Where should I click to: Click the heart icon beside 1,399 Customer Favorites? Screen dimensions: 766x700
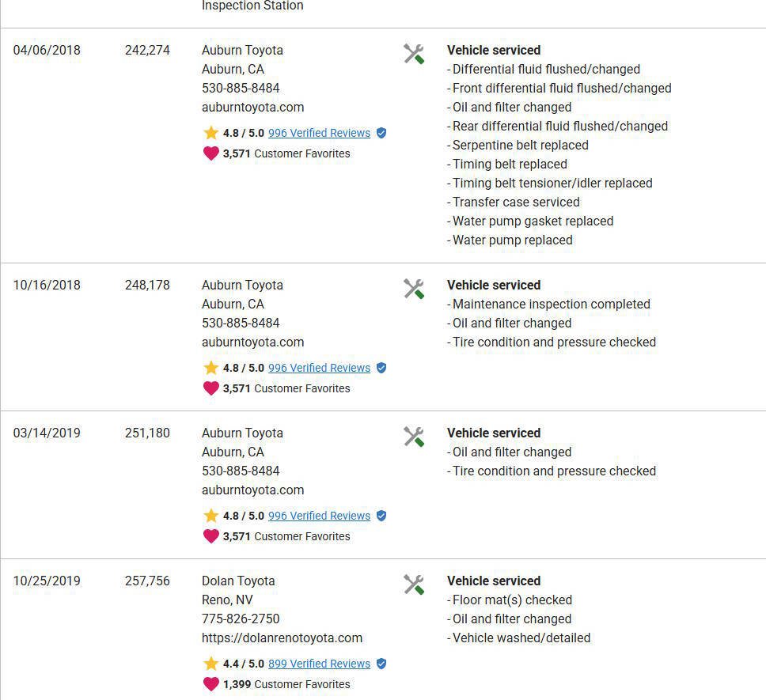[x=210, y=684]
